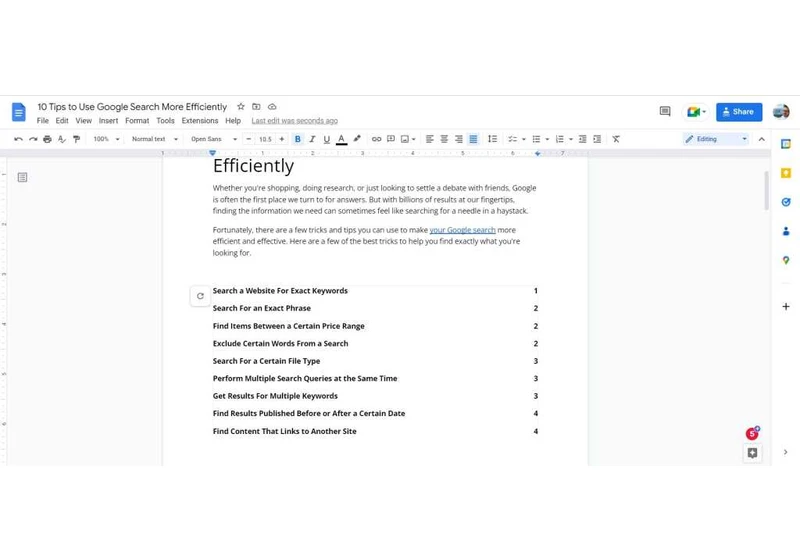The image size is (800, 560).
Task: Open Line and paragraph spacing
Action: coord(492,139)
